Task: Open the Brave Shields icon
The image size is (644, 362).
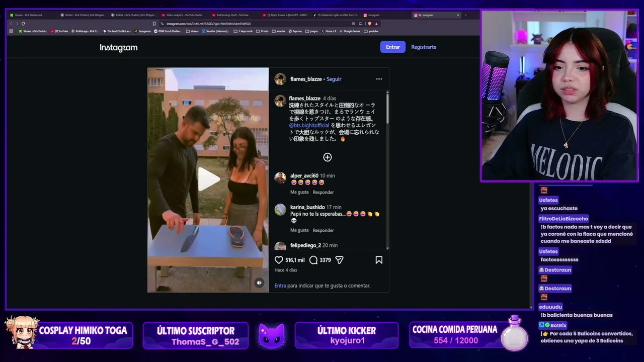Action: coord(370,24)
